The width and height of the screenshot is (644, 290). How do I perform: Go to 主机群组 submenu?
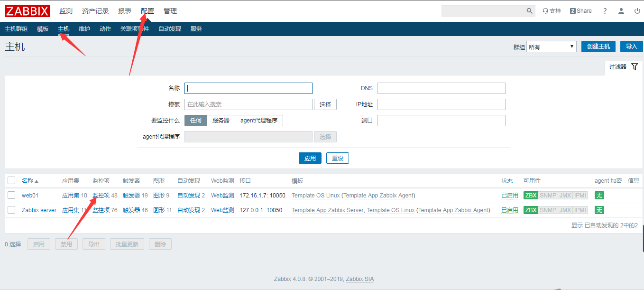[16, 29]
